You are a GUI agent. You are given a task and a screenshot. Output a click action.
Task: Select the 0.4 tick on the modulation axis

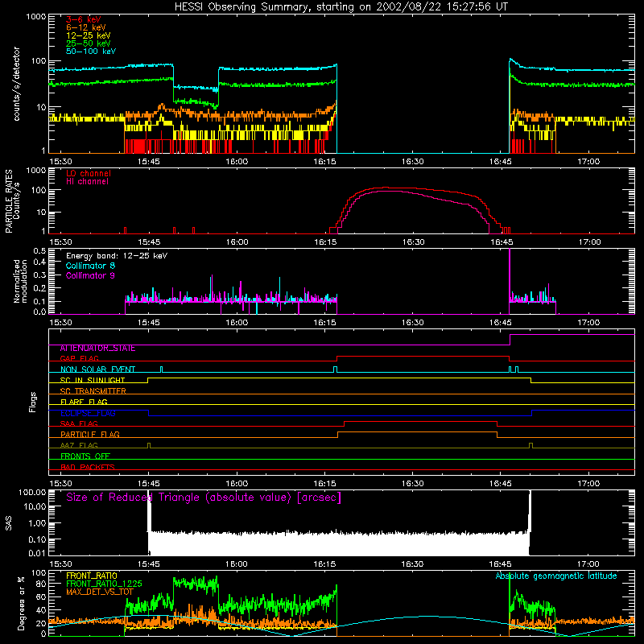point(39,262)
